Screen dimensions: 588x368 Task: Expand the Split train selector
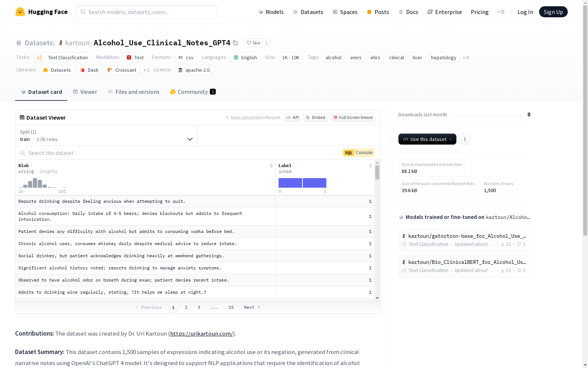coord(107,135)
